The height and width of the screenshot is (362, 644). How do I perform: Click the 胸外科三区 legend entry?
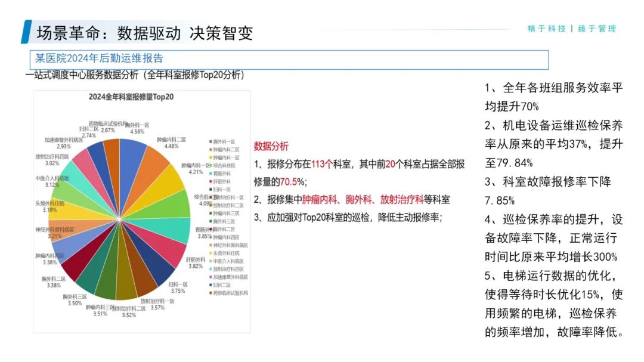[x=222, y=221]
